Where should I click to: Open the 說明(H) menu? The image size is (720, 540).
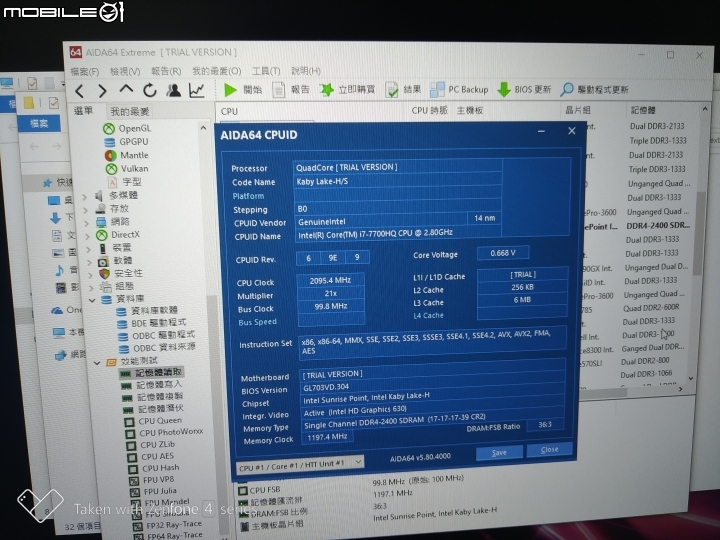pos(306,71)
